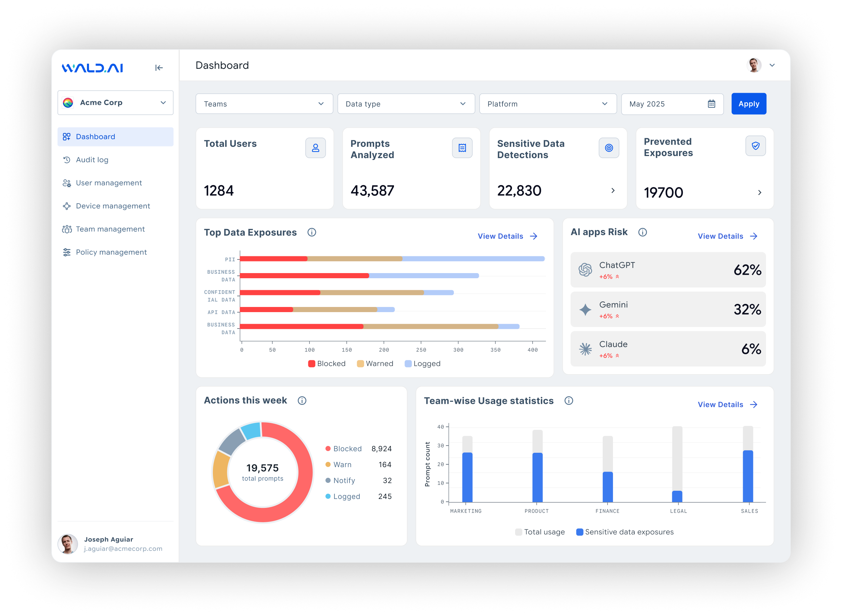Image resolution: width=842 pixels, height=616 pixels.
Task: Click the Prompts Analyzed document icon
Action: point(462,147)
